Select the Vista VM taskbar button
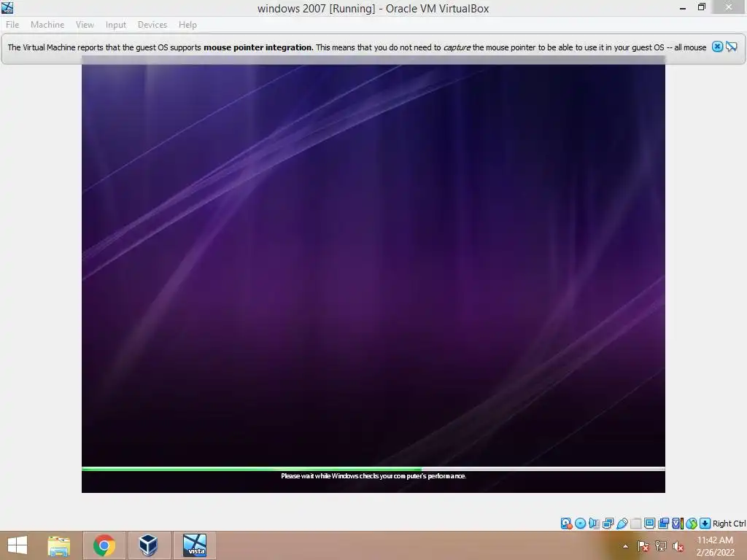 194,545
